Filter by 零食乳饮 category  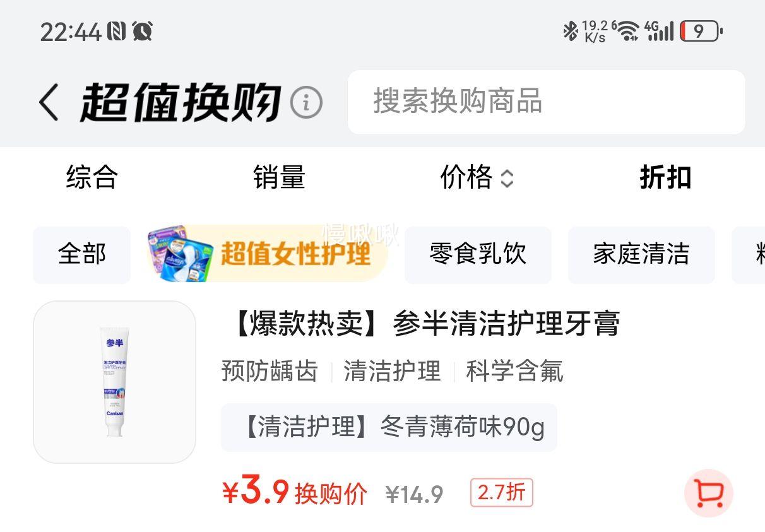click(478, 254)
